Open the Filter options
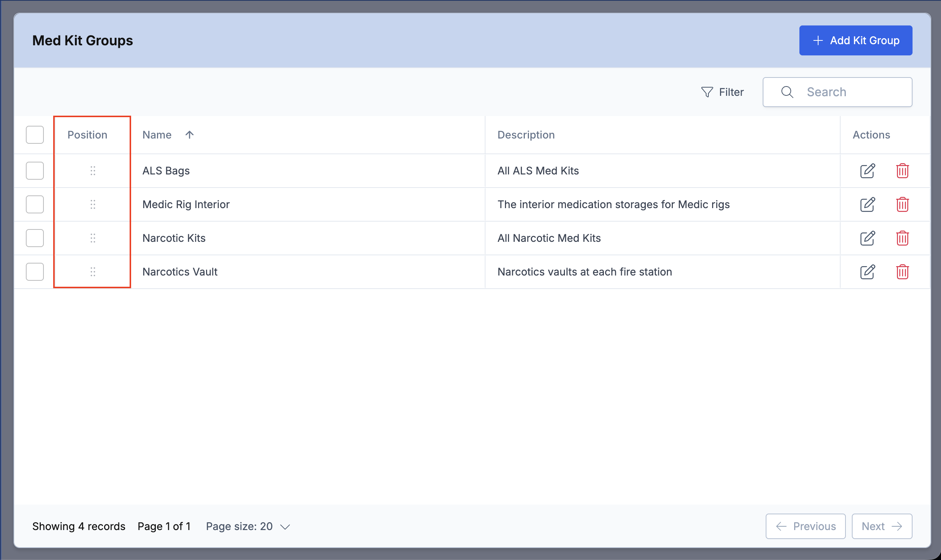The width and height of the screenshot is (941, 560). [722, 92]
